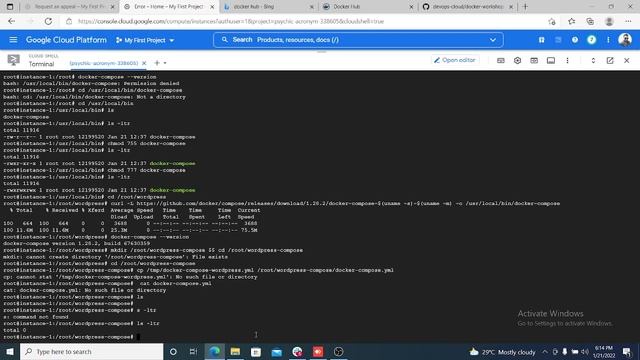The image size is (640, 360).
Task: Maximize or restore Cloud Shell panel height
Action: [x=593, y=60]
